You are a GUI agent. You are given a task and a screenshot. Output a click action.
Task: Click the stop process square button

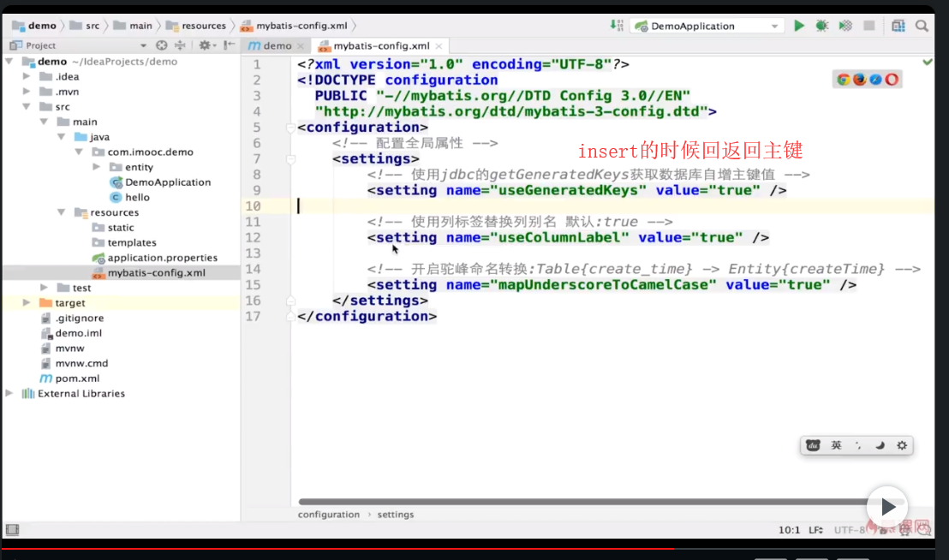[869, 26]
